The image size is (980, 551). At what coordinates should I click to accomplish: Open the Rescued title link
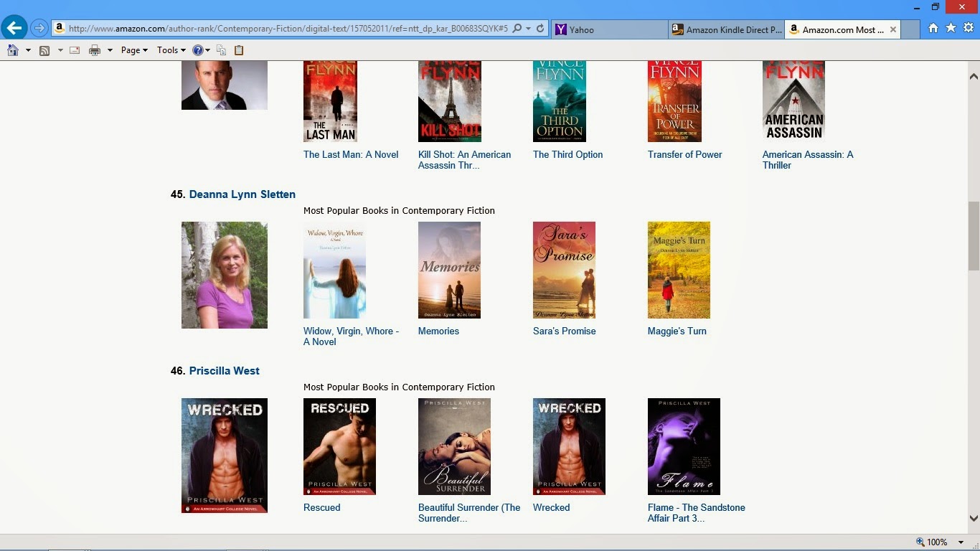click(x=321, y=507)
